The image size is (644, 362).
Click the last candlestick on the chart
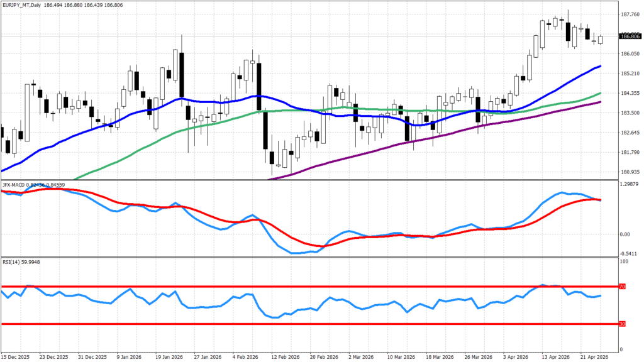pyautogui.click(x=601, y=40)
